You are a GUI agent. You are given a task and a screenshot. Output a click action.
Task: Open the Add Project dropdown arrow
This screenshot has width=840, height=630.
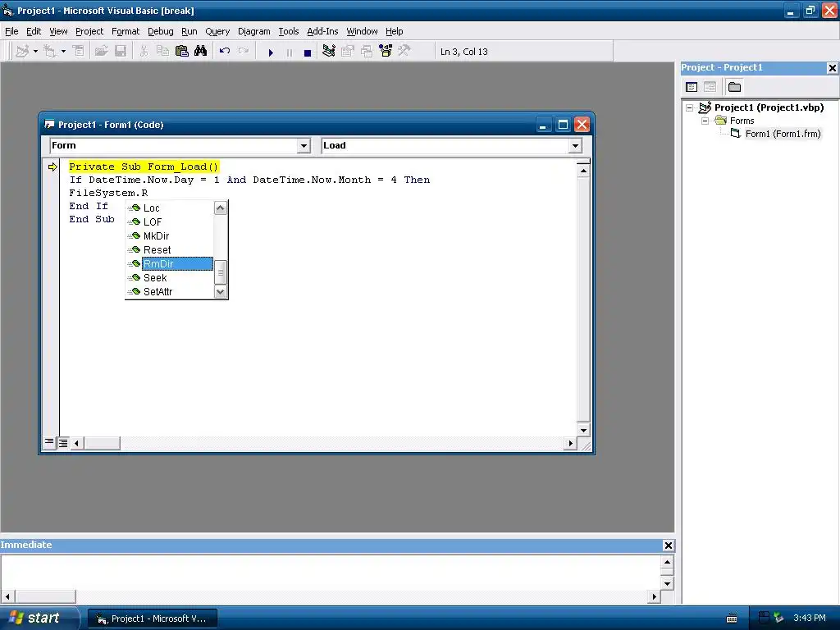tap(35, 52)
